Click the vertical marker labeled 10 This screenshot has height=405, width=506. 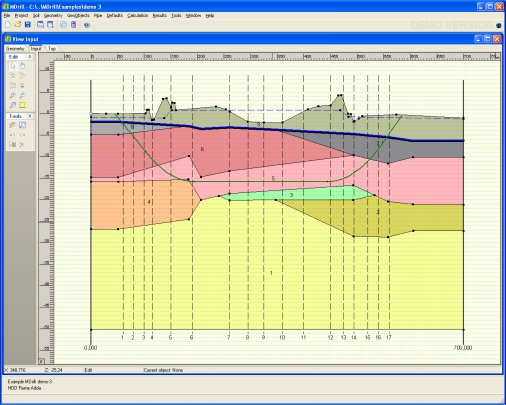click(282, 338)
